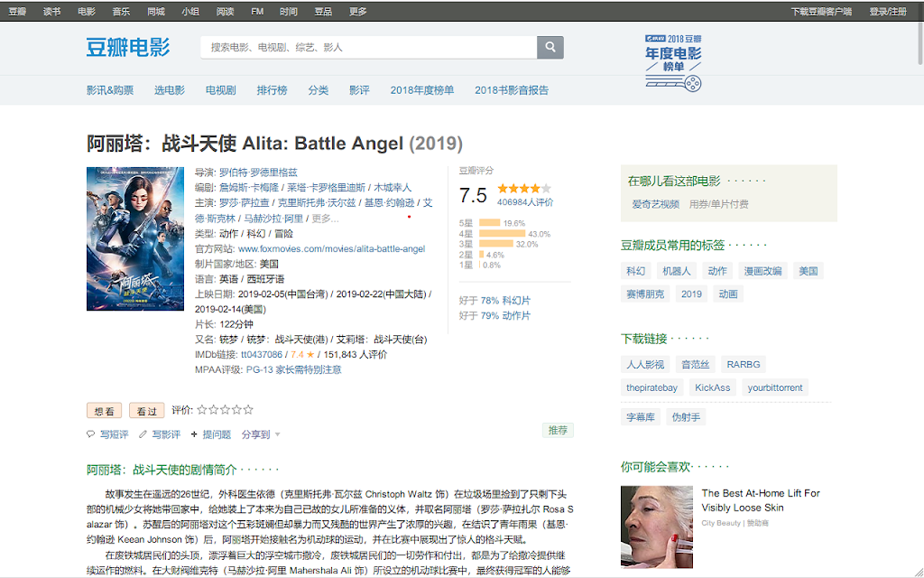Click 下载豆瓣客户端 link

point(821,11)
